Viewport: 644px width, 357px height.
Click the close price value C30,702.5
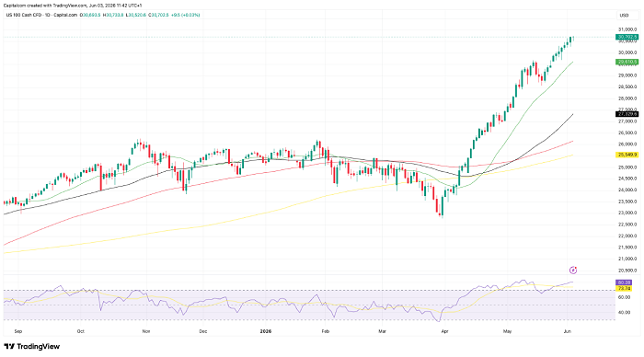[158, 15]
